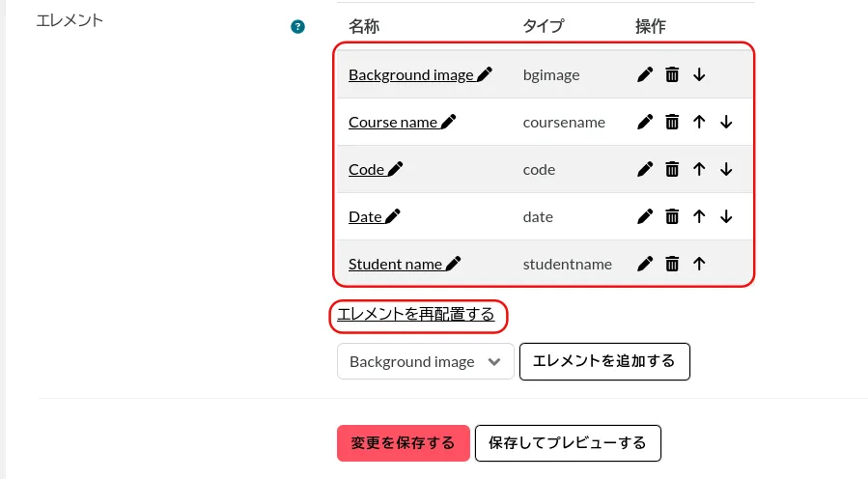Image resolution: width=868 pixels, height=479 pixels.
Task: Rename Course name using inline pencil
Action: [448, 122]
